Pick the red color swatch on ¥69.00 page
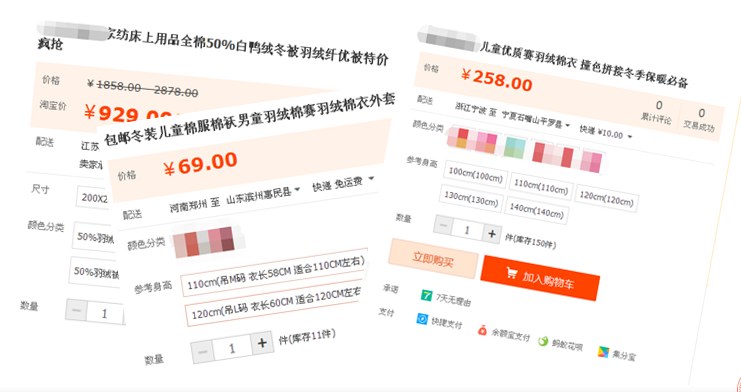Image resolution: width=741 pixels, height=392 pixels. [192, 244]
